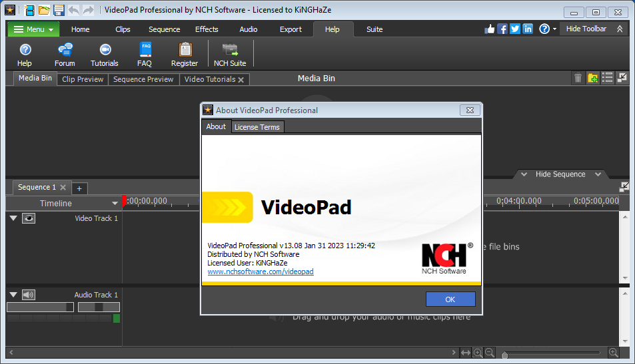635x364 pixels.
Task: Click the Undo arrow icon
Action: pyautogui.click(x=74, y=10)
